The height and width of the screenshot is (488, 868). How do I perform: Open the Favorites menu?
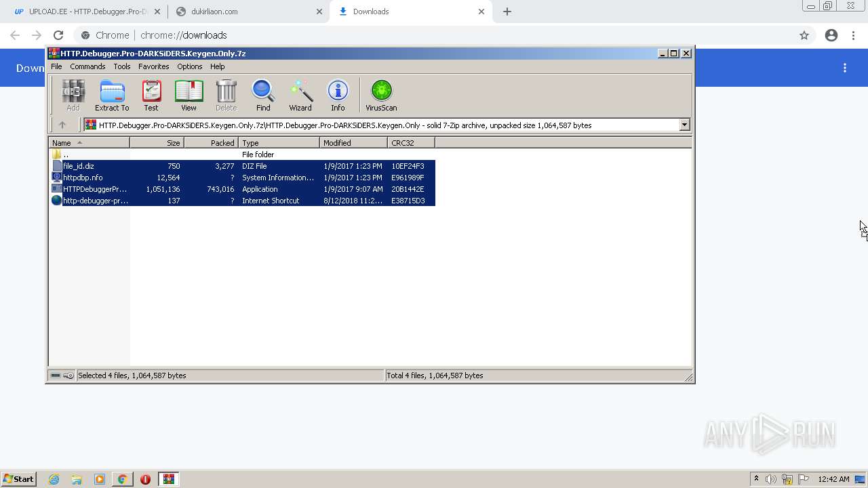tap(154, 66)
